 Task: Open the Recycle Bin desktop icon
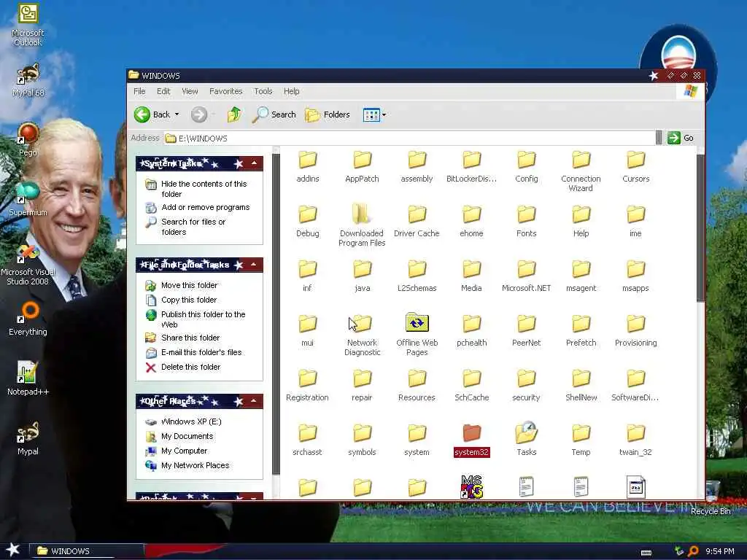[711, 499]
